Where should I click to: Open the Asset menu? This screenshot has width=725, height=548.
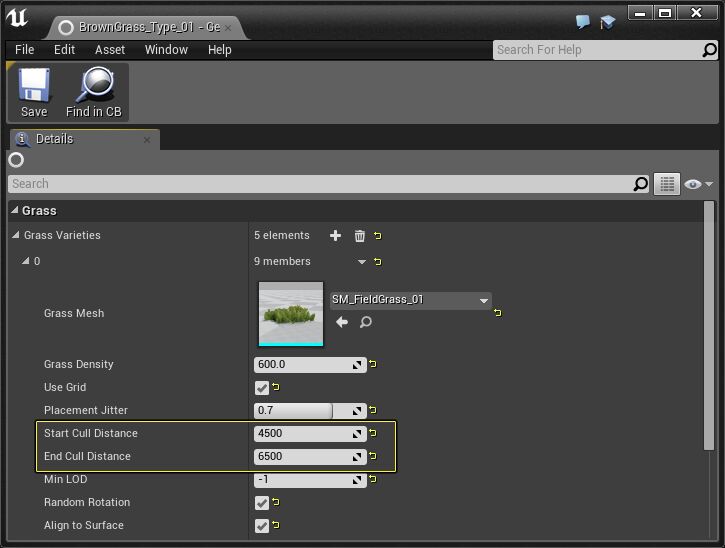pyautogui.click(x=110, y=50)
